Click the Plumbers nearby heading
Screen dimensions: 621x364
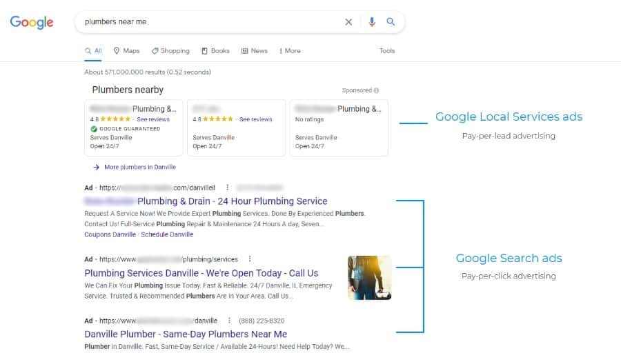[128, 90]
